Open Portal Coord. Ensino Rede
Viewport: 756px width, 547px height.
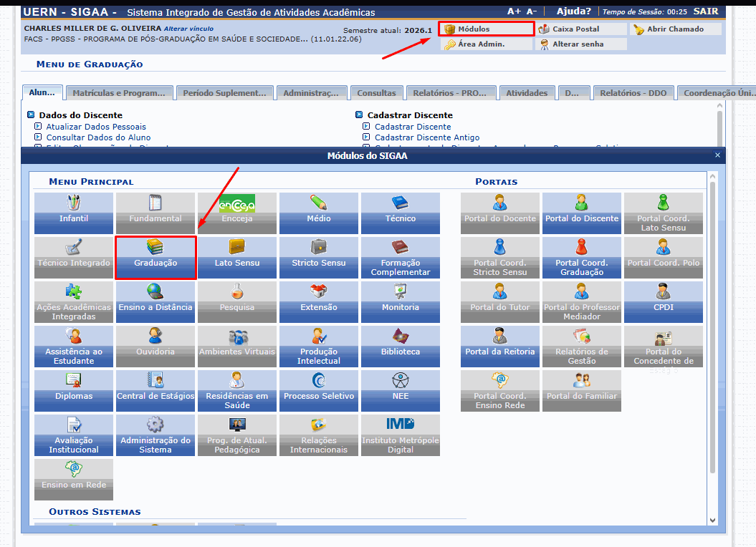500,390
